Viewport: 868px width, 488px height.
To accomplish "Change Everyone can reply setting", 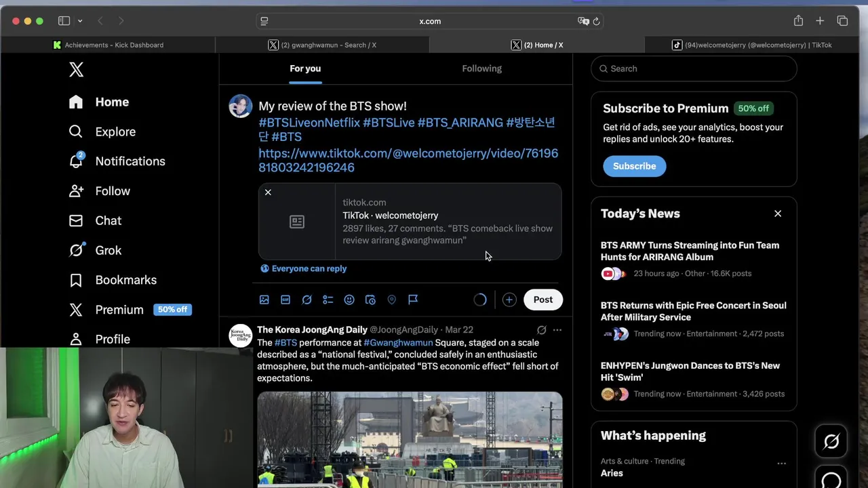I will click(303, 268).
